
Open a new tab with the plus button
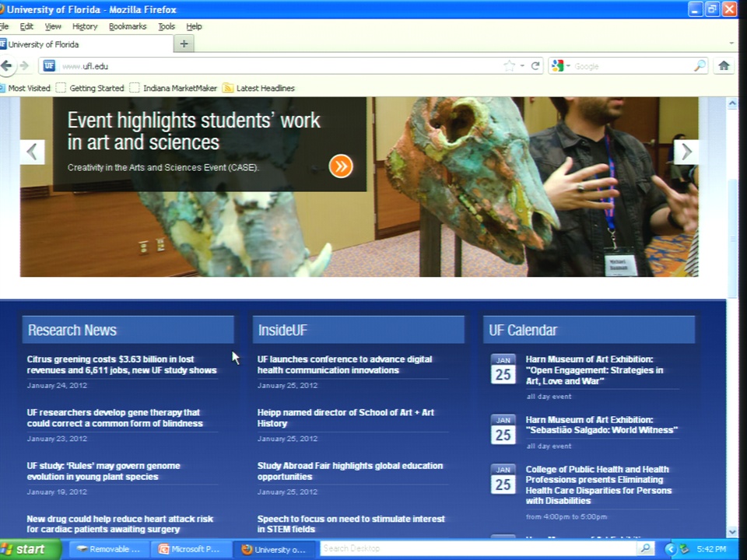[184, 44]
